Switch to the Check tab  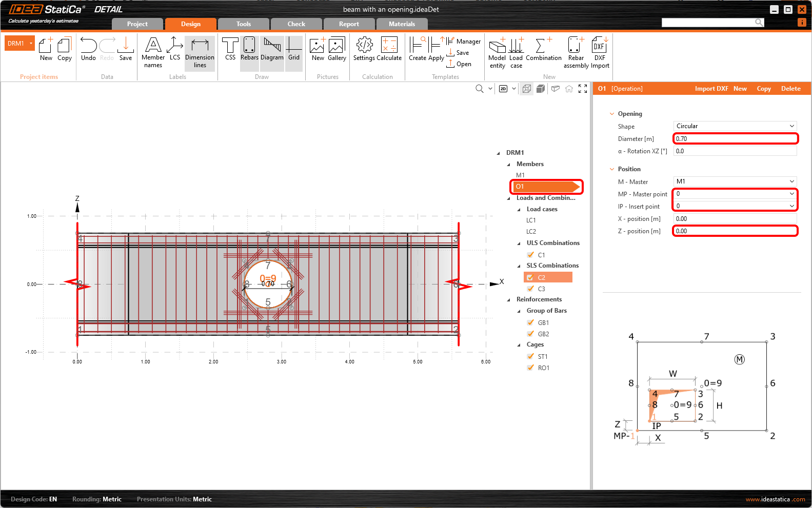coord(296,24)
